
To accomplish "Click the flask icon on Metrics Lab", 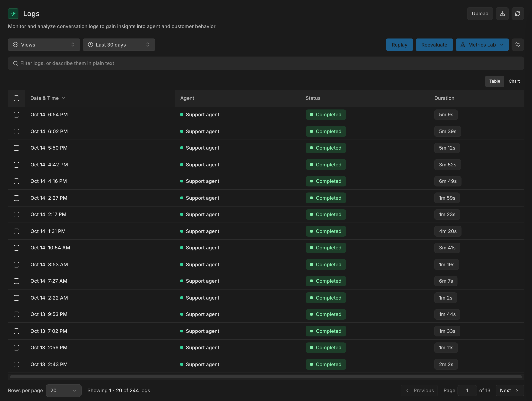I will pos(462,45).
